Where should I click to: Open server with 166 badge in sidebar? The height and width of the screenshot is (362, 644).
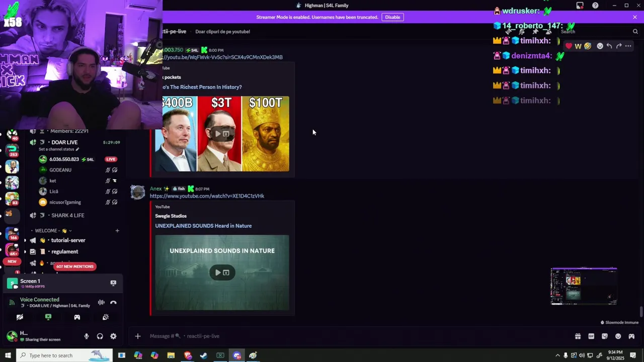[x=12, y=234]
